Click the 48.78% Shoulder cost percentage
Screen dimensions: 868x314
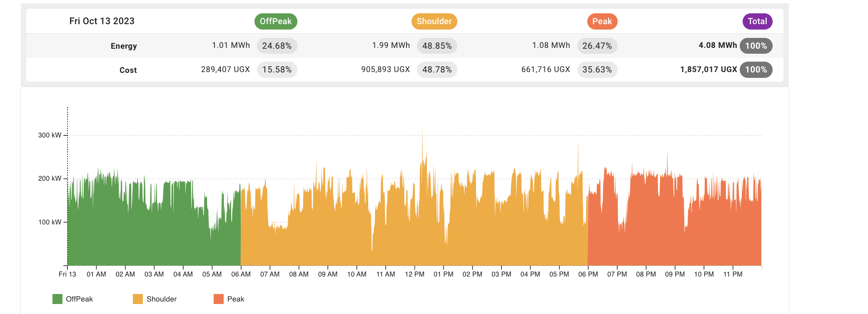(437, 70)
